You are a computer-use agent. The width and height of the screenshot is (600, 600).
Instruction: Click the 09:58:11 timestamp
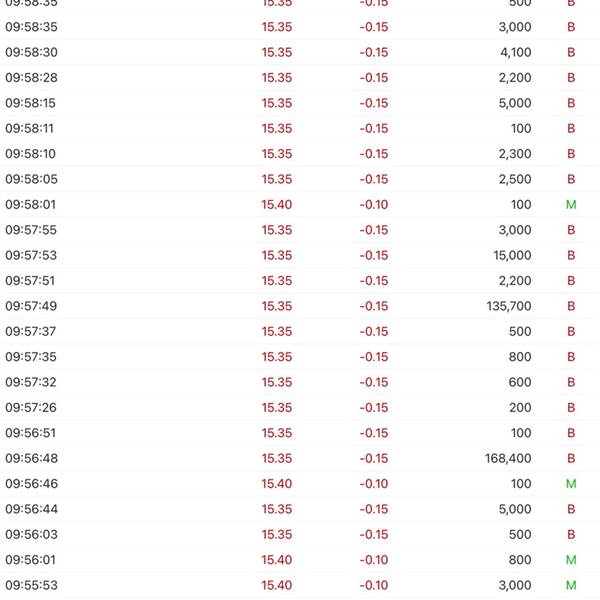29,129
